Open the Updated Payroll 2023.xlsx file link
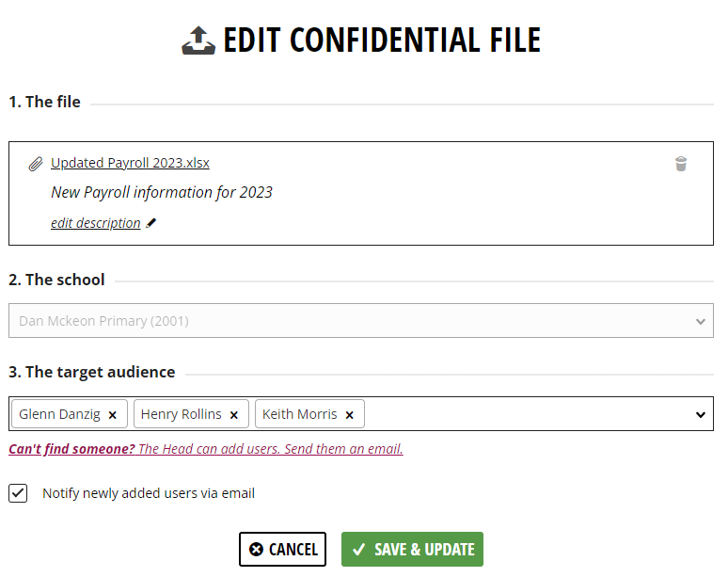The height and width of the screenshot is (577, 728). [130, 163]
